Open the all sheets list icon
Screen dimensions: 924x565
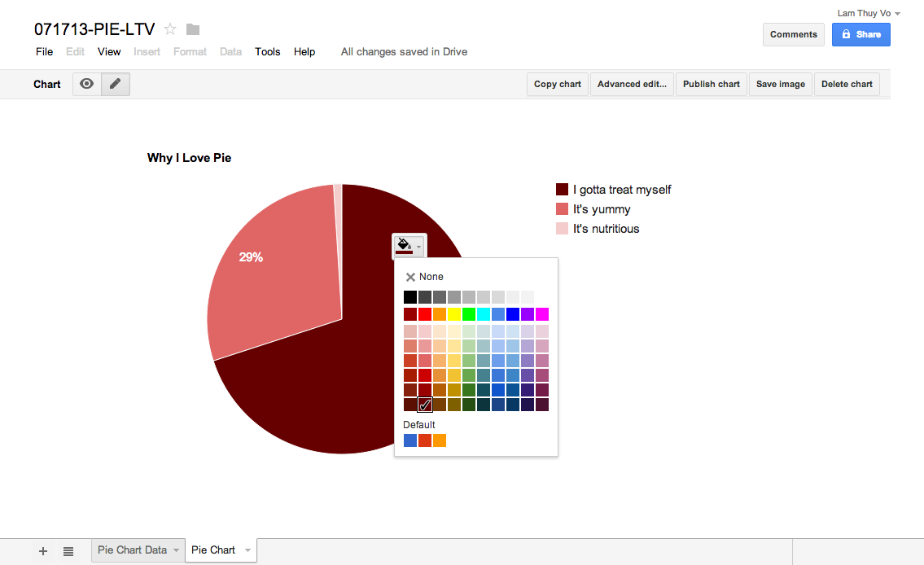[68, 551]
